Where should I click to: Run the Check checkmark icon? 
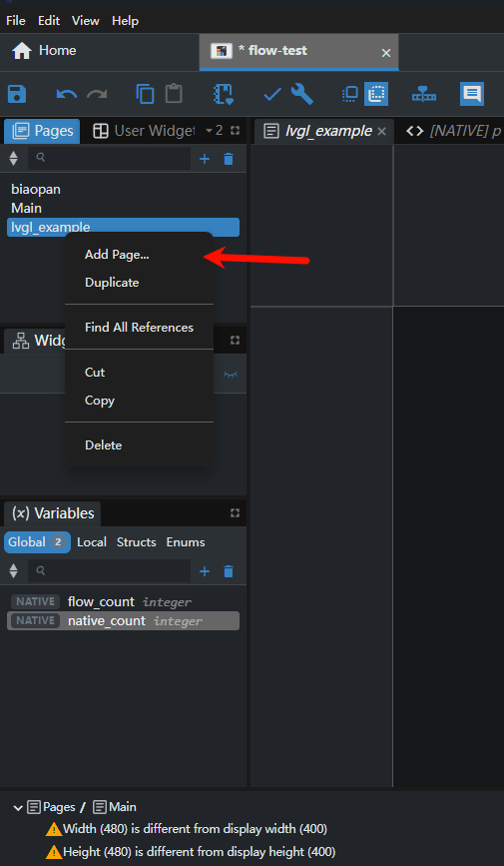[x=272, y=94]
